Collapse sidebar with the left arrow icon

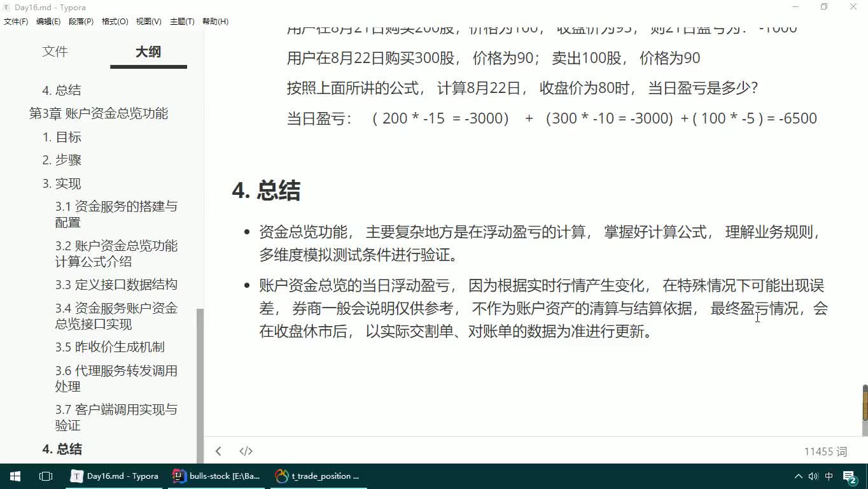coord(218,451)
